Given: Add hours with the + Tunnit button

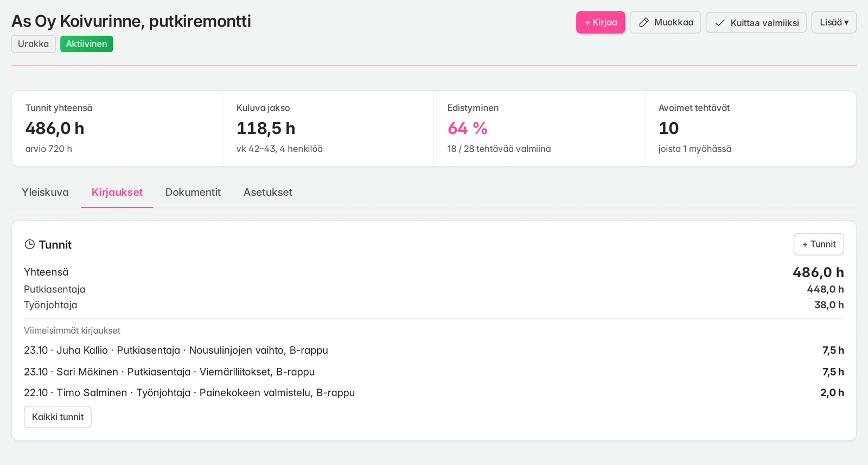Looking at the screenshot, I should pos(819,244).
